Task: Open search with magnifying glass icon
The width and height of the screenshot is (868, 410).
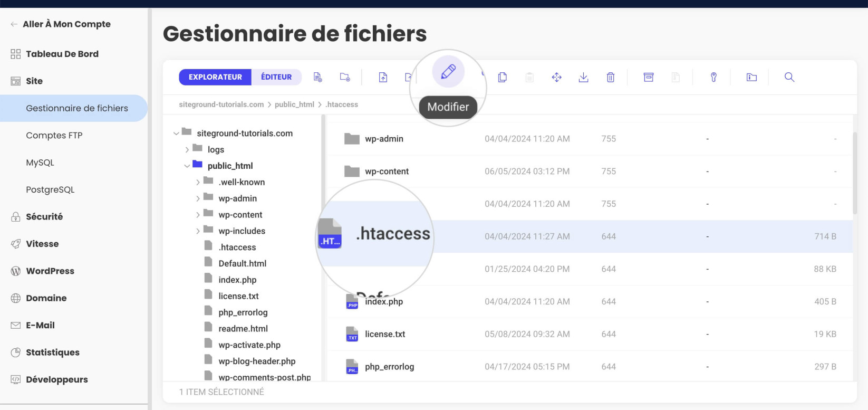Action: (x=789, y=77)
